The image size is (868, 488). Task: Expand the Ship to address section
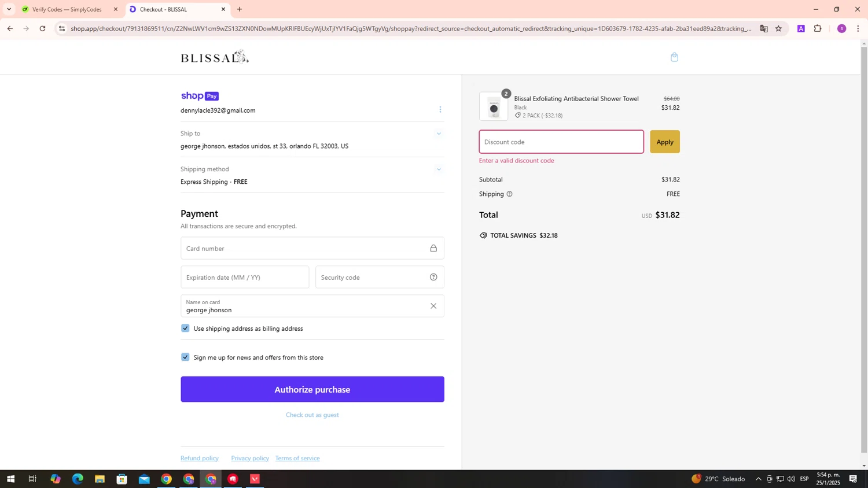[x=439, y=134]
